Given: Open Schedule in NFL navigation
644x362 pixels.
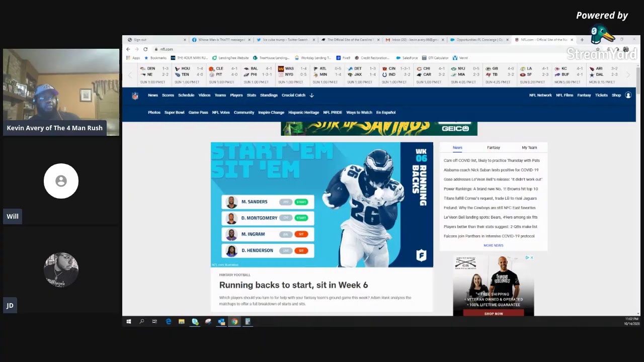Looking at the screenshot, I should 186,95.
